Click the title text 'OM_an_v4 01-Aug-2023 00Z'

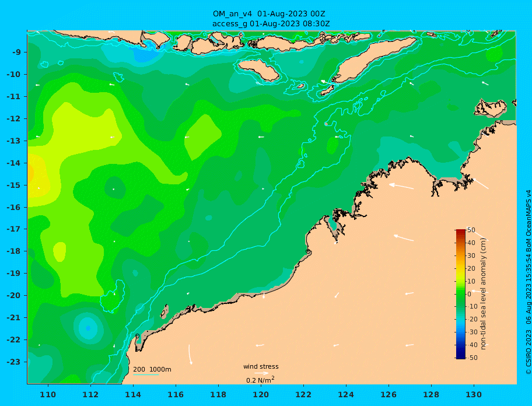coord(269,14)
